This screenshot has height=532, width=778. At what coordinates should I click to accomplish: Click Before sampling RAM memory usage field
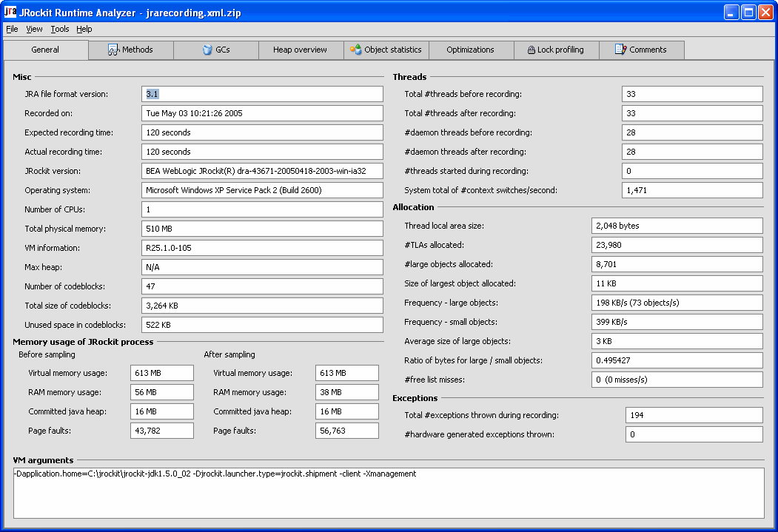coord(162,393)
